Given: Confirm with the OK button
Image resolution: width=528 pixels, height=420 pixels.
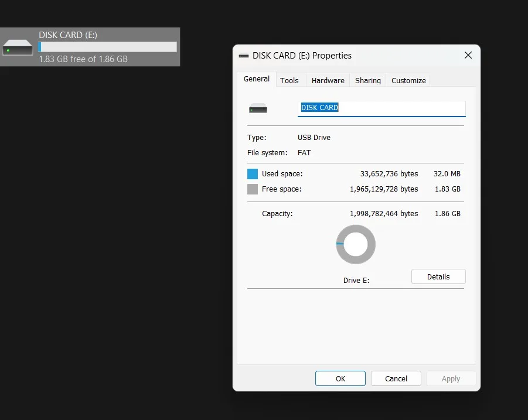Looking at the screenshot, I should coord(340,378).
